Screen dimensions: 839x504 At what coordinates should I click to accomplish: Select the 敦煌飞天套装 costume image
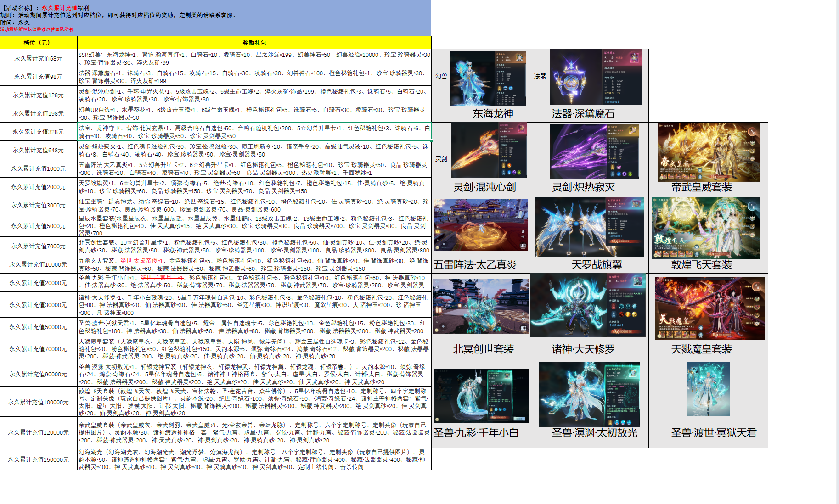point(705,228)
